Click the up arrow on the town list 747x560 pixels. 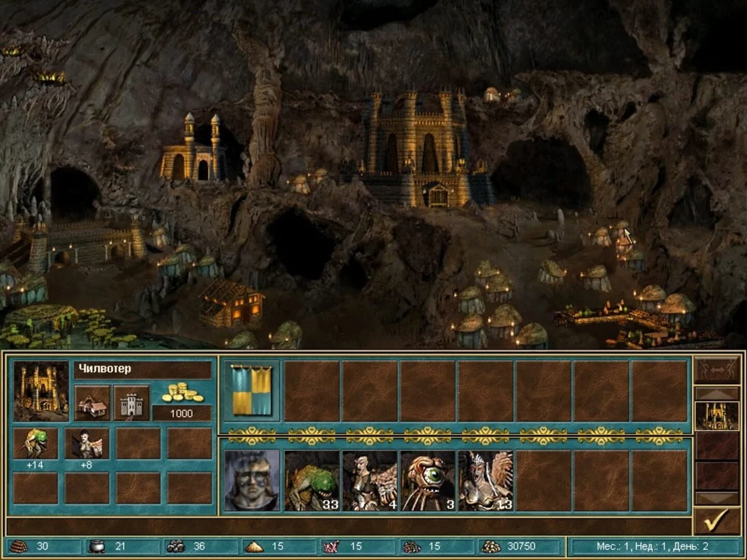point(717,393)
